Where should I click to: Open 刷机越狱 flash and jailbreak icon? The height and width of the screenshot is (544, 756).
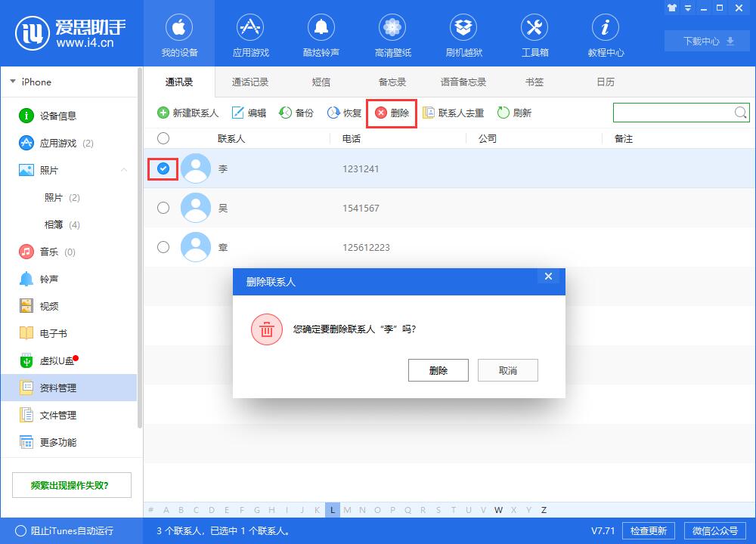point(463,29)
